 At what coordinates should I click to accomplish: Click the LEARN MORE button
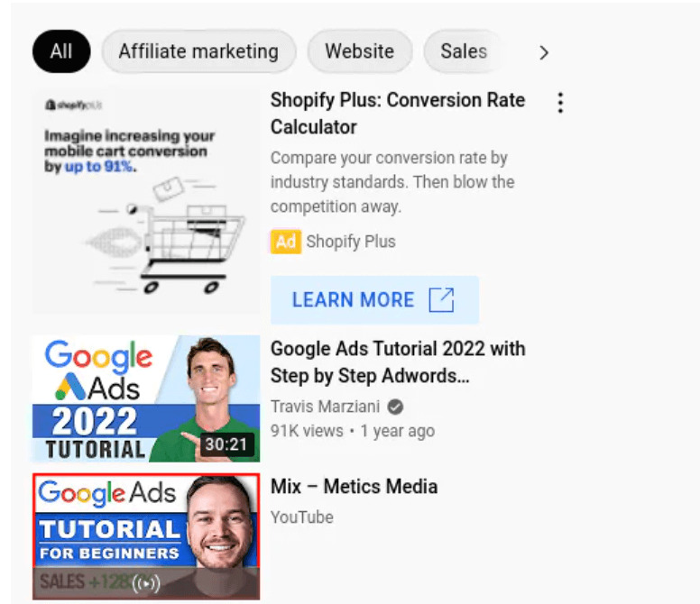[374, 300]
